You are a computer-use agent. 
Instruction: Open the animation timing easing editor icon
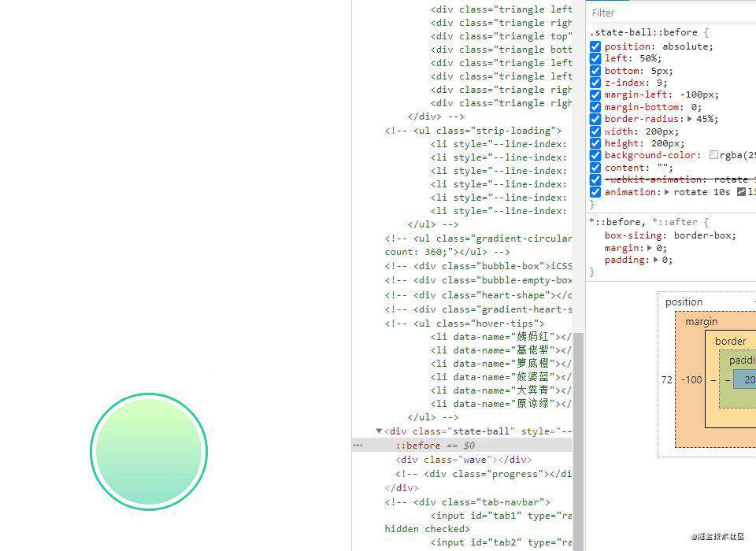click(741, 192)
